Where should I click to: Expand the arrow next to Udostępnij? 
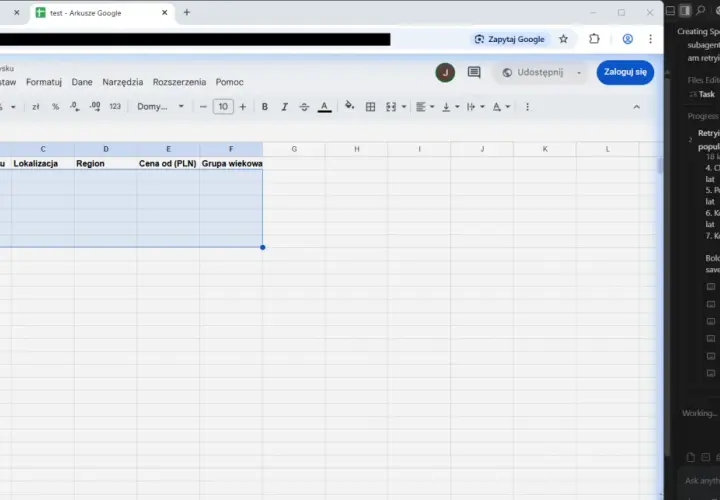pos(579,73)
